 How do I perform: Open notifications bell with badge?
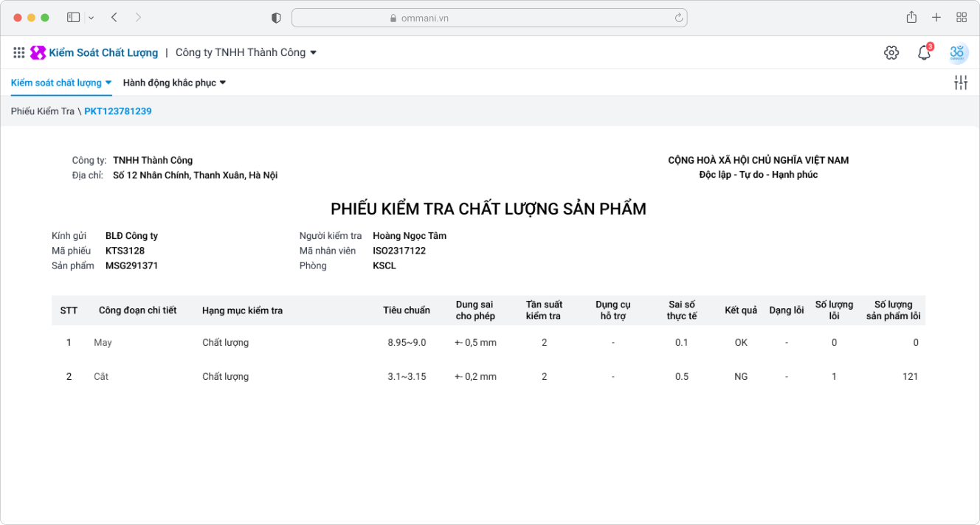pos(924,52)
